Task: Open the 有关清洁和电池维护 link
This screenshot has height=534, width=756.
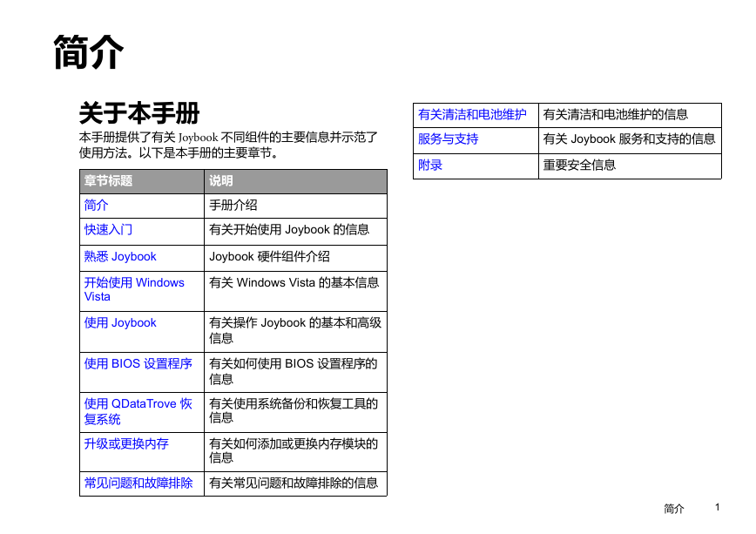Action: point(472,115)
